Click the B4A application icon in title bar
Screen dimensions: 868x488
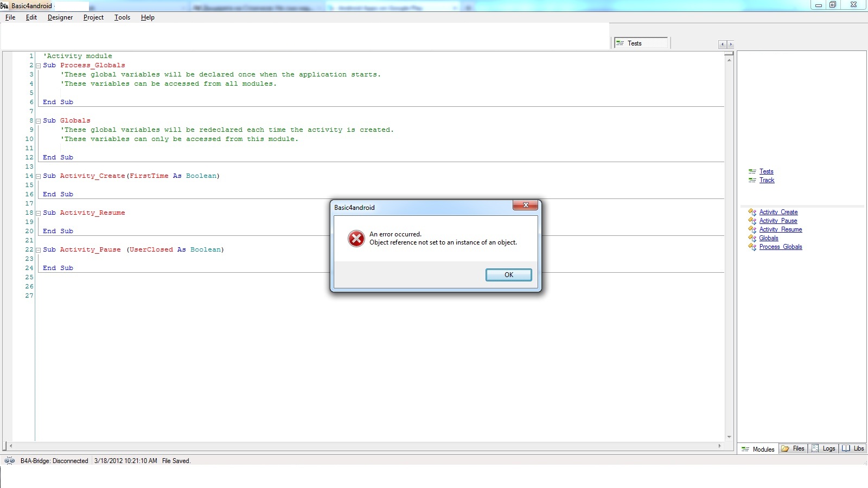4,6
